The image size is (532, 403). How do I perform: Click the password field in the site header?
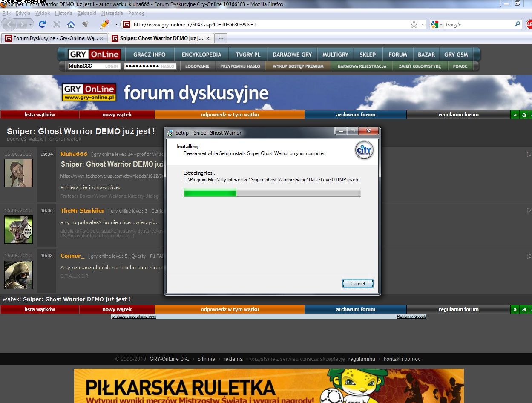click(150, 66)
